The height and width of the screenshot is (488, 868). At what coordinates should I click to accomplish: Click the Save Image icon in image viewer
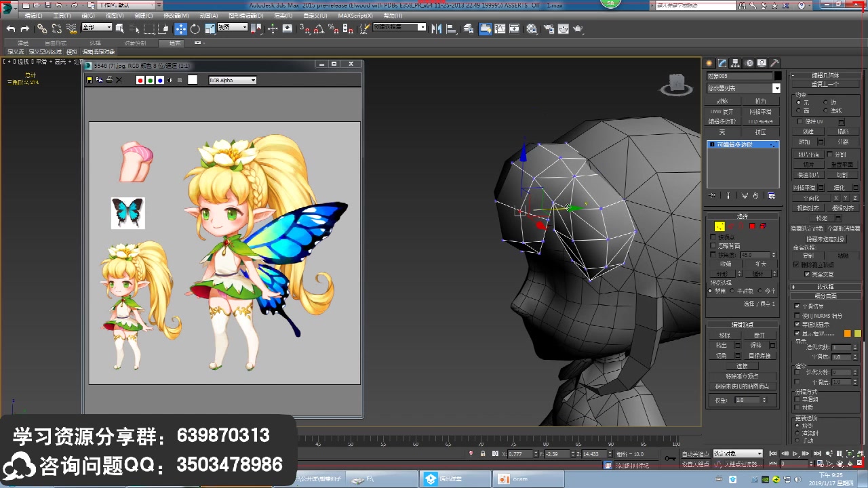tap(89, 80)
